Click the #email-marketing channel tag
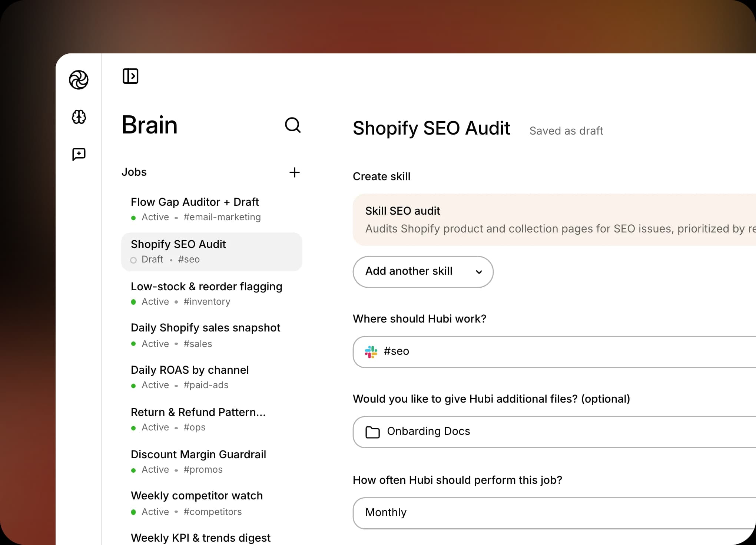 tap(222, 217)
